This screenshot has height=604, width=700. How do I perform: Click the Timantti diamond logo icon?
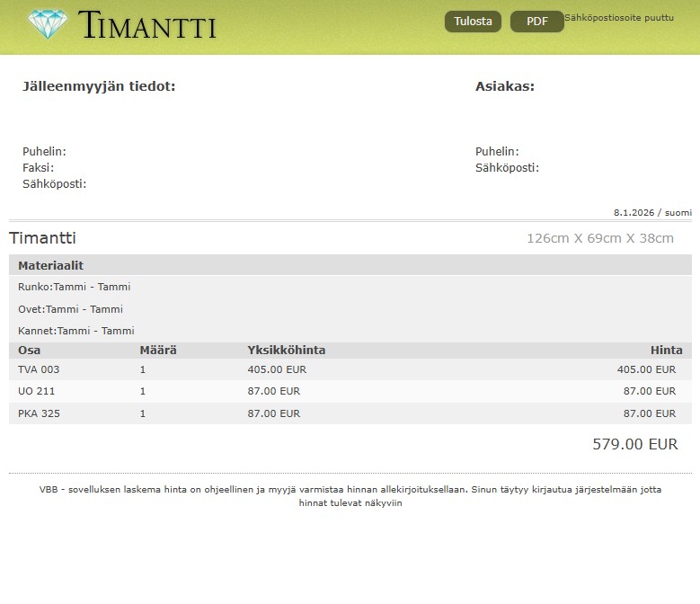click(47, 24)
